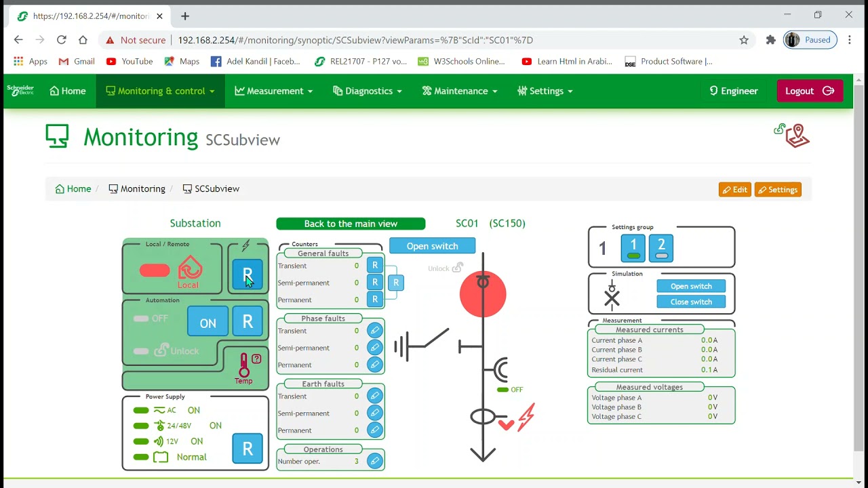Open Chrome three-dot menu
The image size is (868, 488).
click(850, 40)
